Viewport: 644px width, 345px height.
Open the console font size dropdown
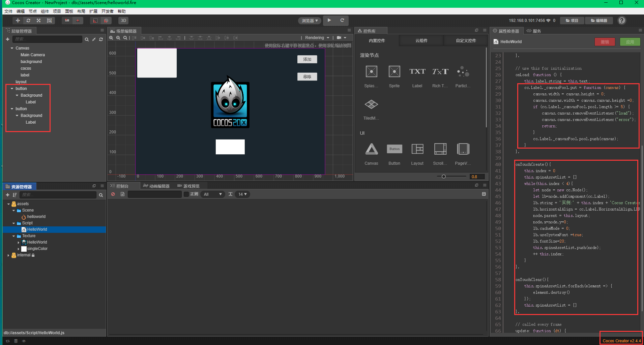pyautogui.click(x=243, y=194)
